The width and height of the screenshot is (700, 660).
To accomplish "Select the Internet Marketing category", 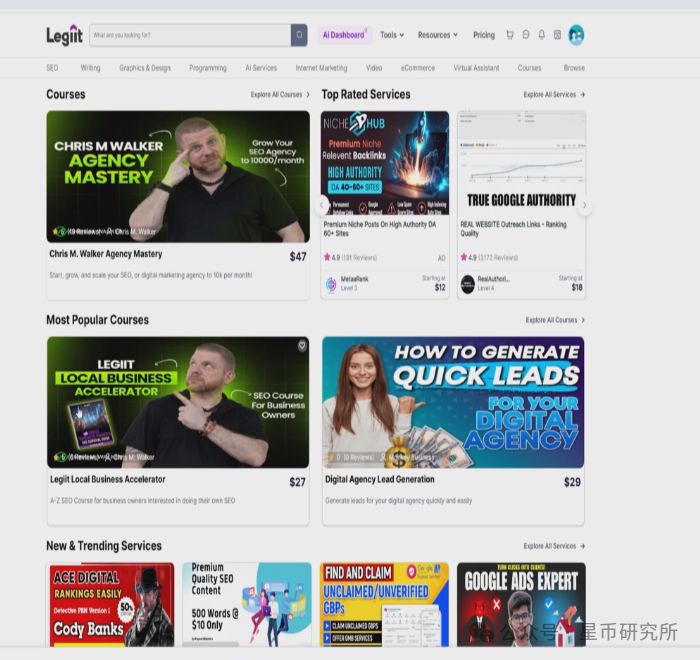I will [321, 68].
